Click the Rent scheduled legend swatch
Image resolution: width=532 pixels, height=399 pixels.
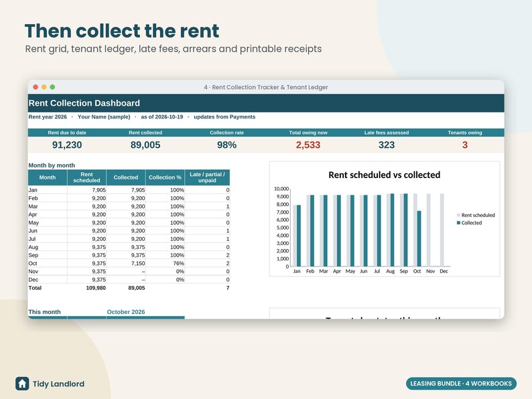tap(459, 216)
